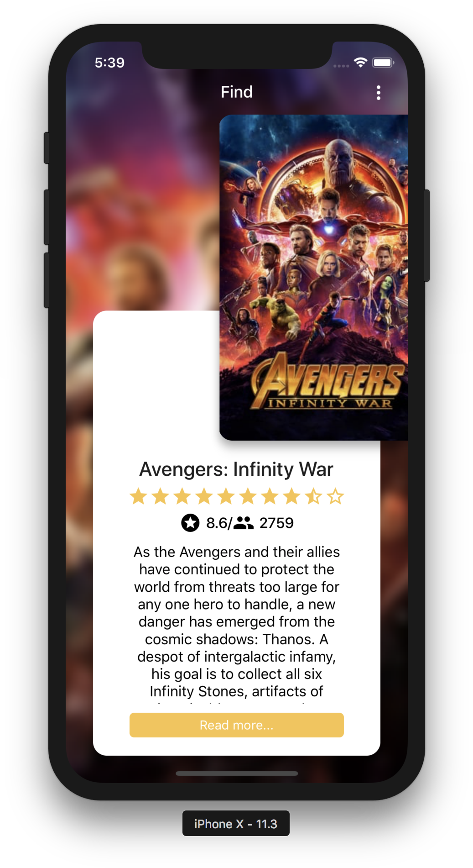This screenshot has width=473, height=868.
Task: Click the first rating star
Action: pyautogui.click(x=138, y=496)
